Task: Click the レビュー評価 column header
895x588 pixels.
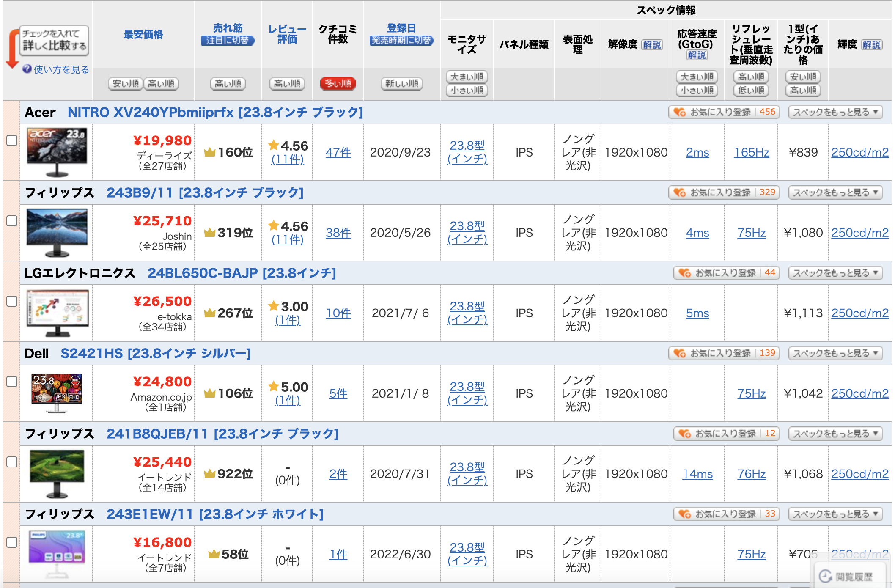Action: point(287,34)
